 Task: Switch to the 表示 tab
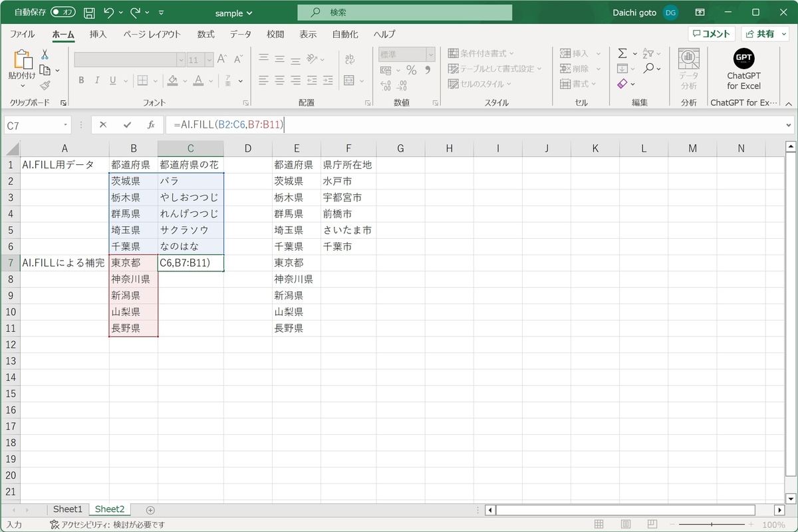(x=308, y=34)
